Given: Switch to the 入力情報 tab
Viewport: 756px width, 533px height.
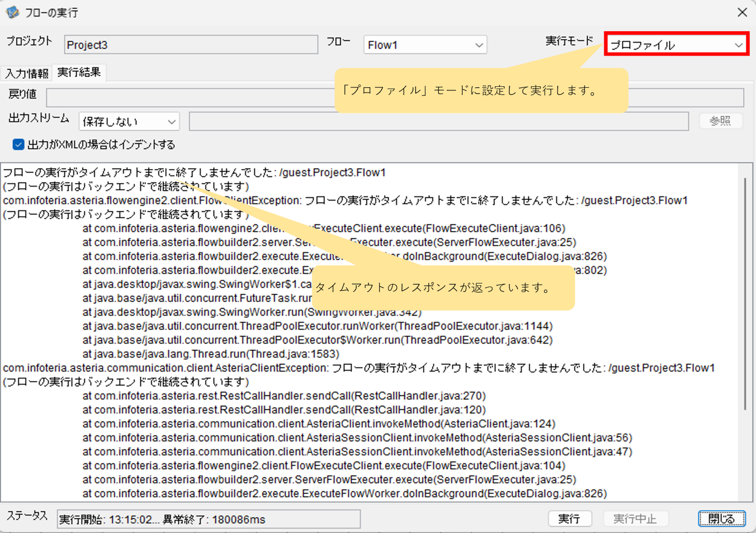Looking at the screenshot, I should pos(26,73).
